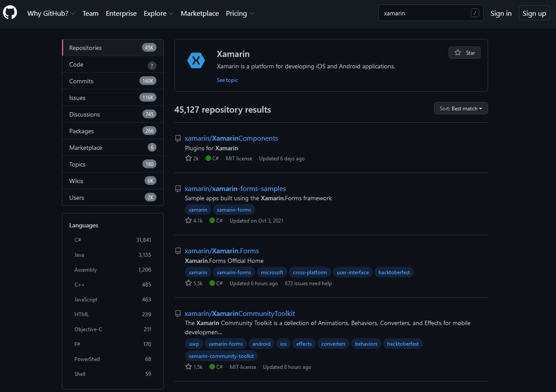
Task: Click the 1.5k stars icon for XamarinCommunityToolkit
Action: [x=188, y=367]
